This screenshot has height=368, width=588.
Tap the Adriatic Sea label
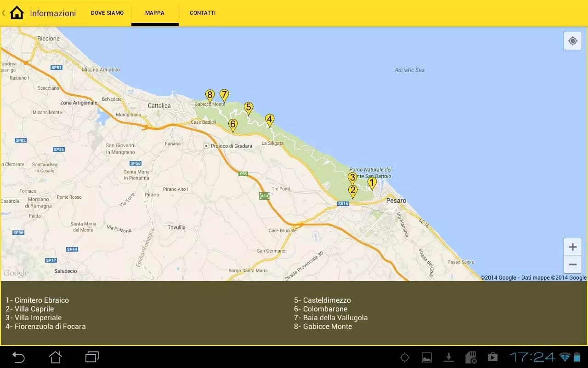[410, 70]
